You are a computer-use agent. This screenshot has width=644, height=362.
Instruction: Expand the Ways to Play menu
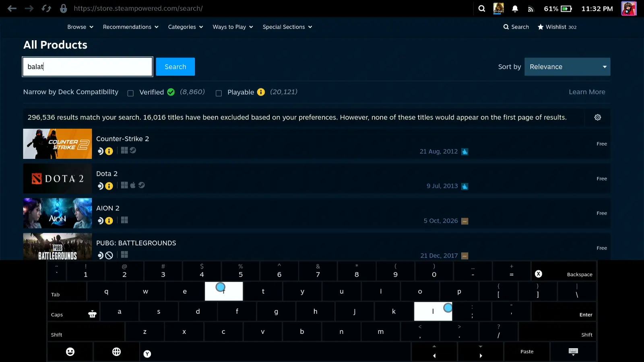(233, 27)
